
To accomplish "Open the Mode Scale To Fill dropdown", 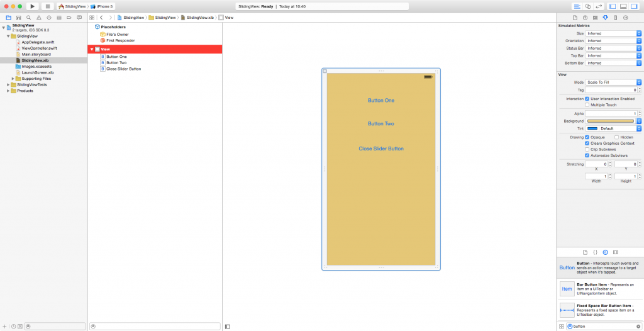I will coord(613,82).
